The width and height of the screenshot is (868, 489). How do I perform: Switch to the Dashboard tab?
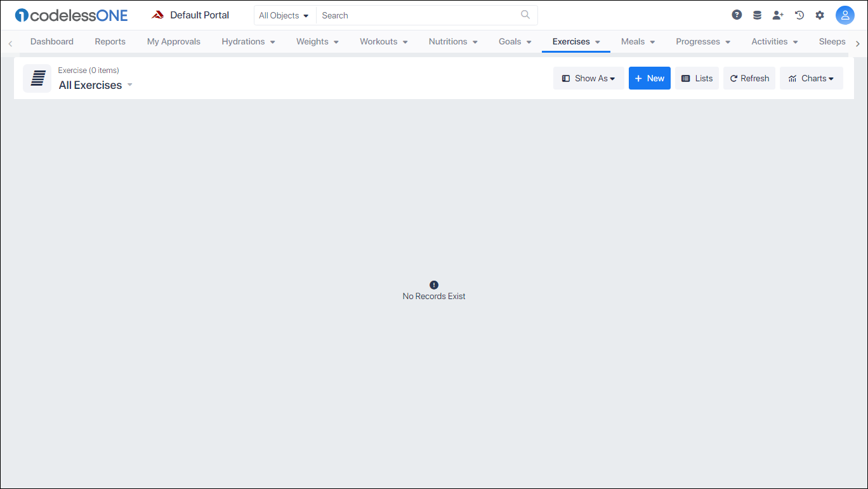[51, 41]
